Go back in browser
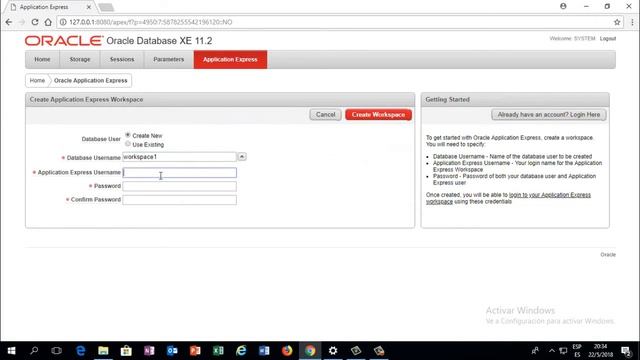 tap(9, 22)
